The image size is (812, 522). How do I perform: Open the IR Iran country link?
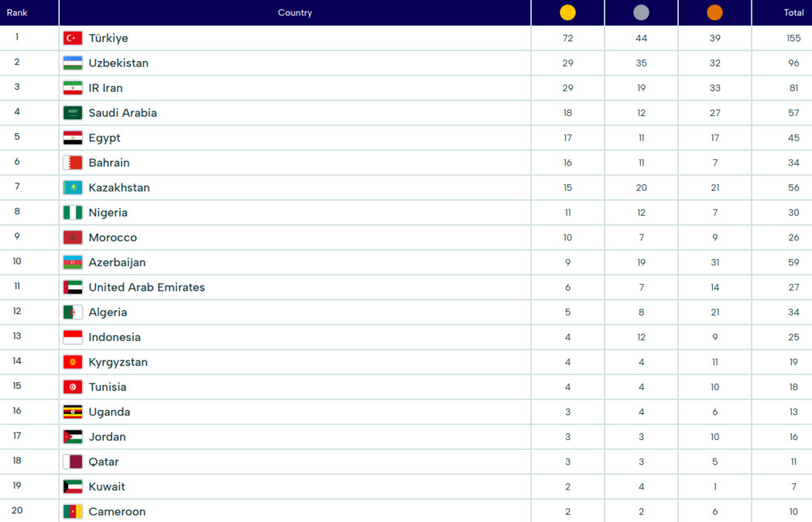pyautogui.click(x=106, y=88)
